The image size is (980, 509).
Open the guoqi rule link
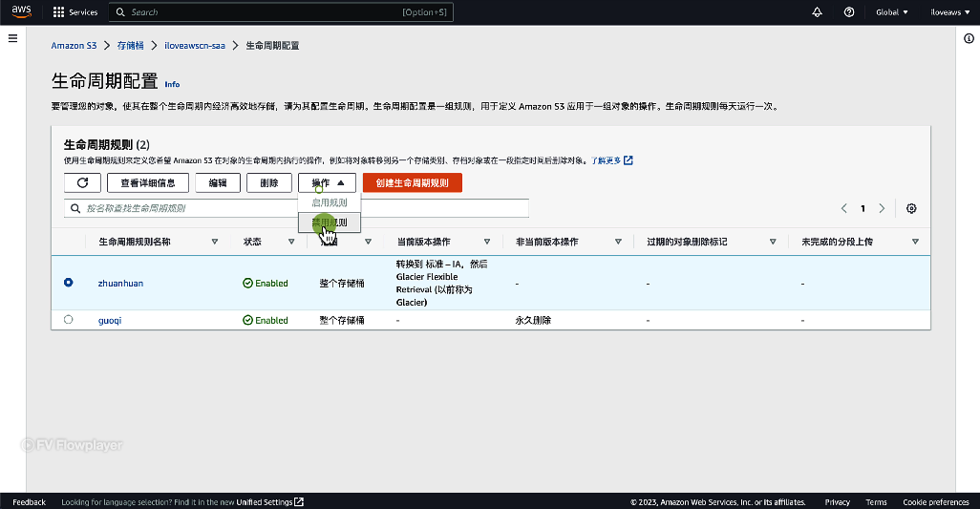click(110, 320)
